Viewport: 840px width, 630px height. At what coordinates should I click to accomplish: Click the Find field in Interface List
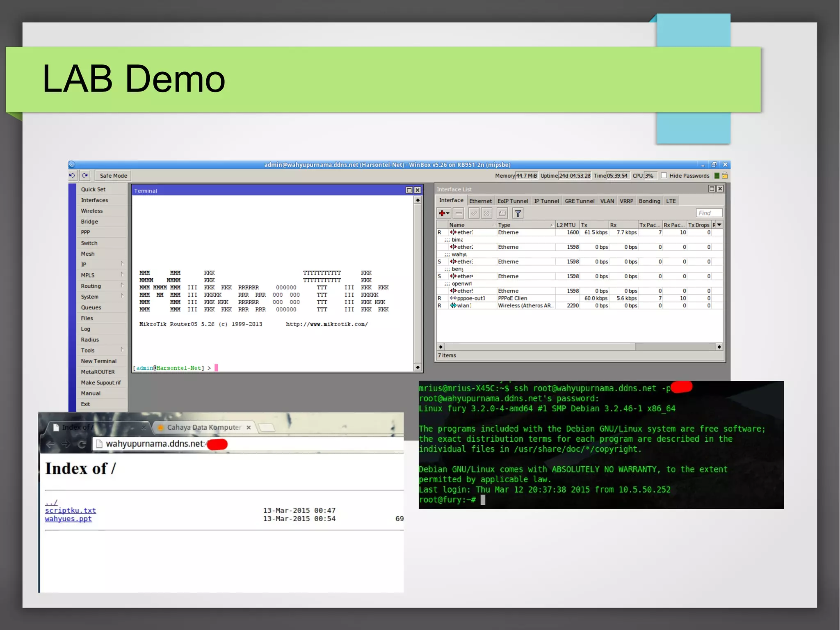(x=709, y=213)
